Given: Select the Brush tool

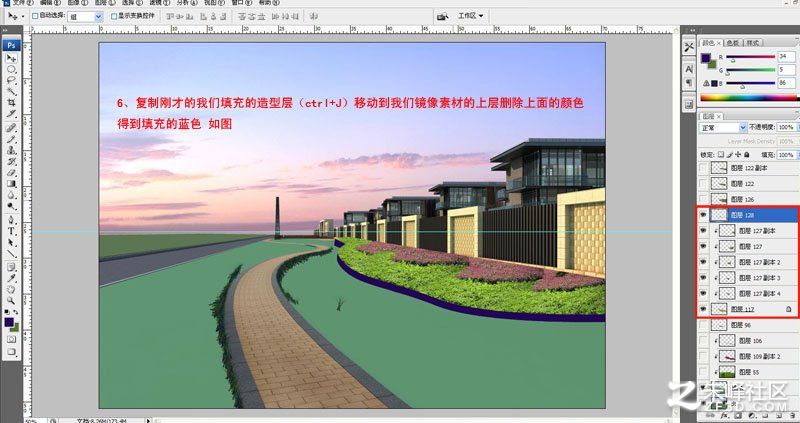Looking at the screenshot, I should [x=11, y=139].
